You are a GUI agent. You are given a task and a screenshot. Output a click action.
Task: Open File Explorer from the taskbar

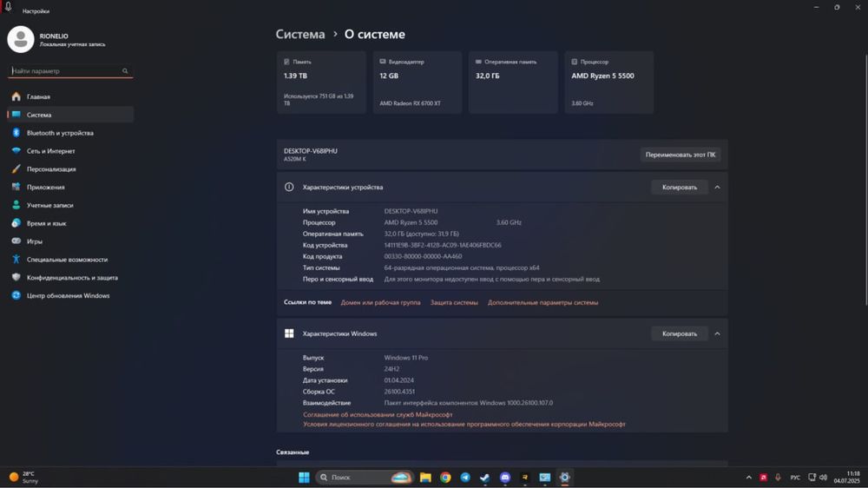click(425, 478)
